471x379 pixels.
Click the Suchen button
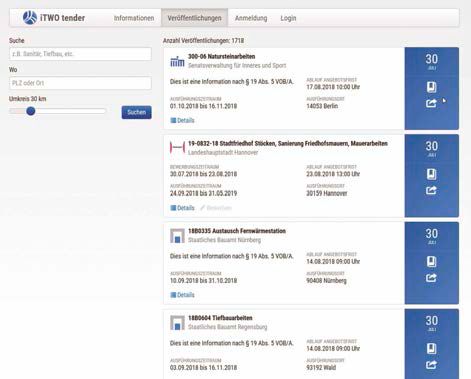[137, 112]
